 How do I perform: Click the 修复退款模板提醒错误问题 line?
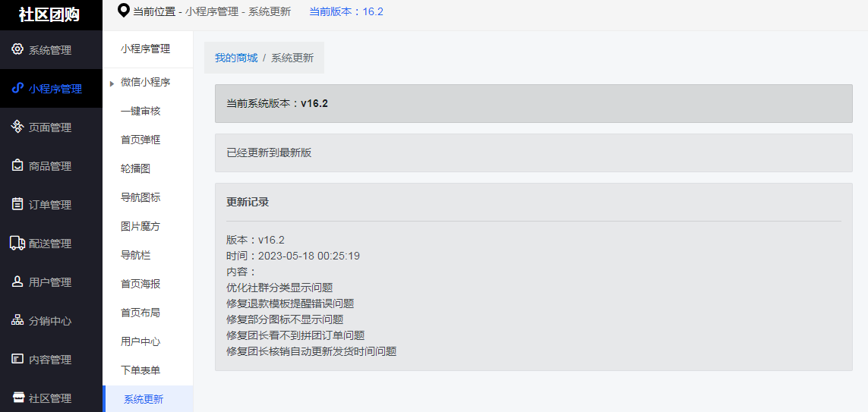[290, 303]
